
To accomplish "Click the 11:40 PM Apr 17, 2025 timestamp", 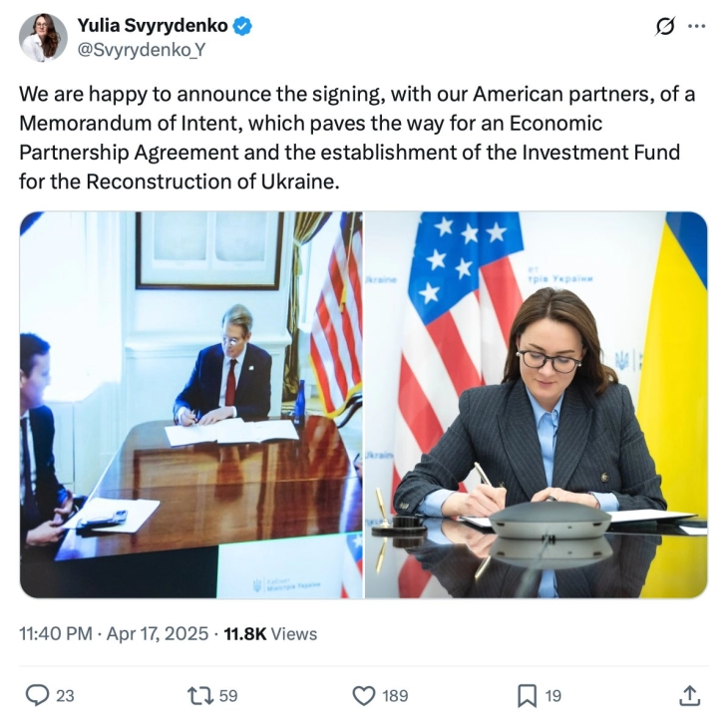I will [x=115, y=633].
